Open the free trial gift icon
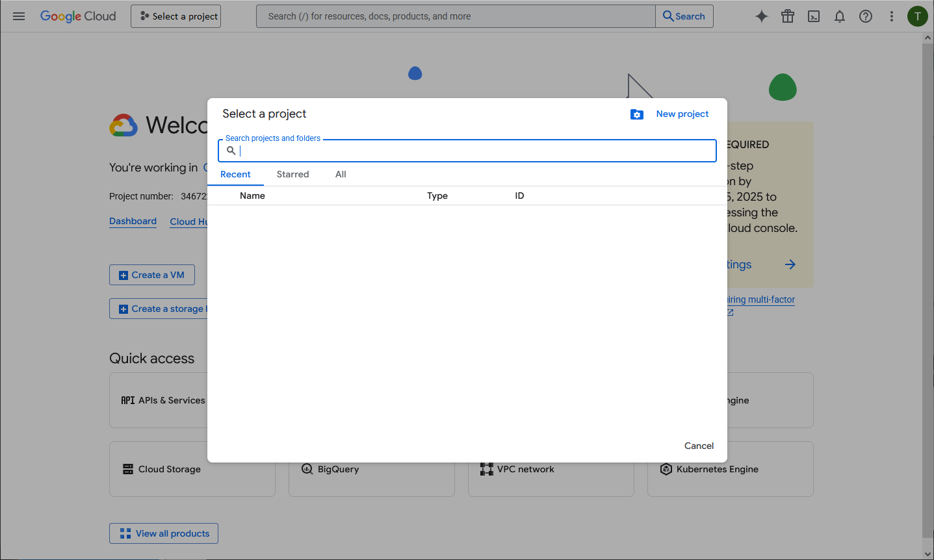Image resolution: width=934 pixels, height=560 pixels. pos(787,16)
